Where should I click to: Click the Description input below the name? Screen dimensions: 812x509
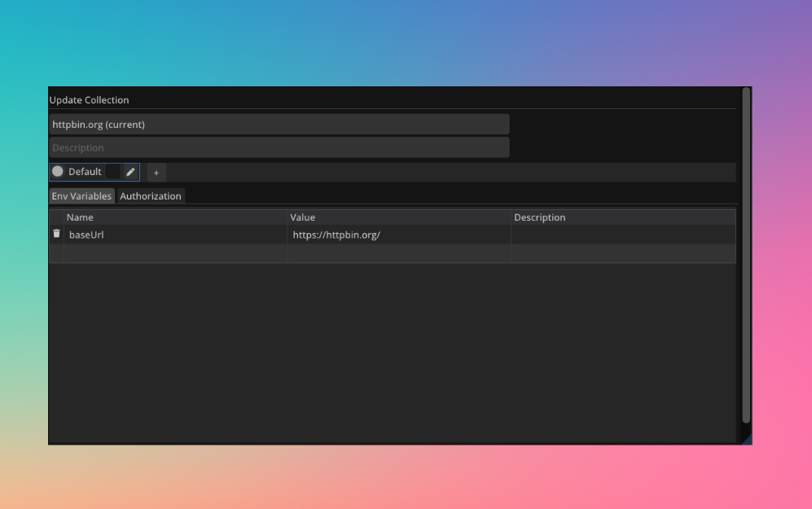[x=279, y=147]
